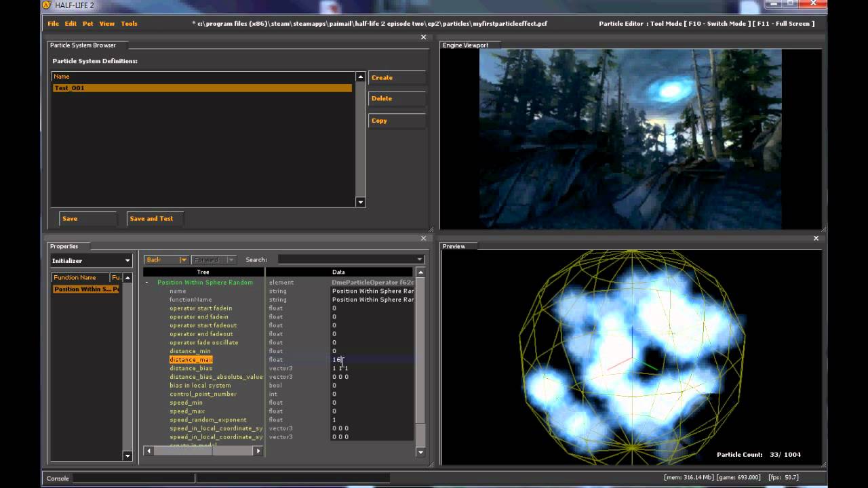Click the Forward navigation button
The height and width of the screenshot is (488, 868).
[x=209, y=260]
